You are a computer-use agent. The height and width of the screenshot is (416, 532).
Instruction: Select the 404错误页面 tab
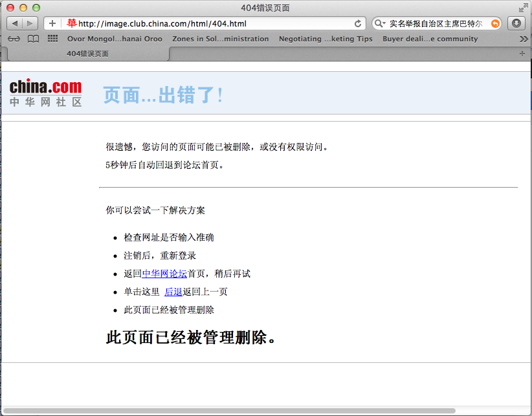87,54
